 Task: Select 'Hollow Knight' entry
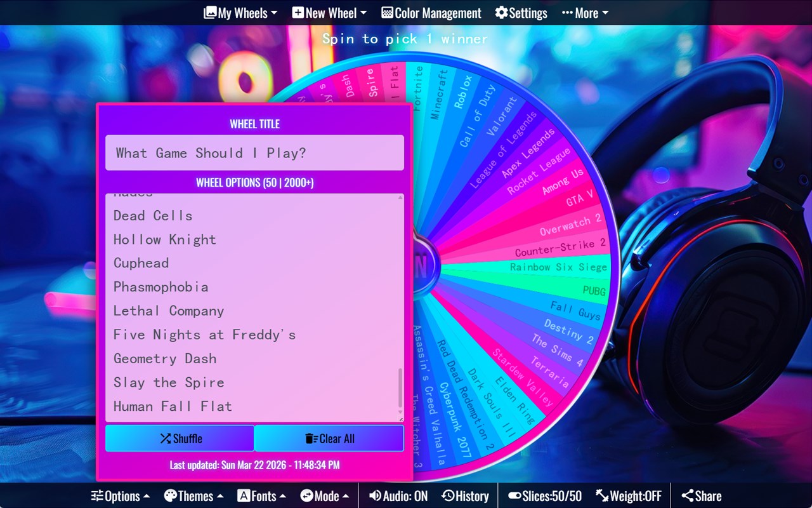(165, 239)
